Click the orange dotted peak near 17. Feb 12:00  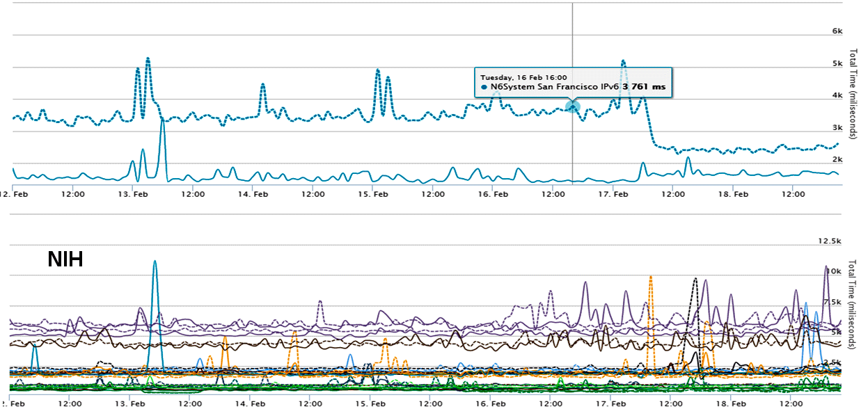click(650, 277)
